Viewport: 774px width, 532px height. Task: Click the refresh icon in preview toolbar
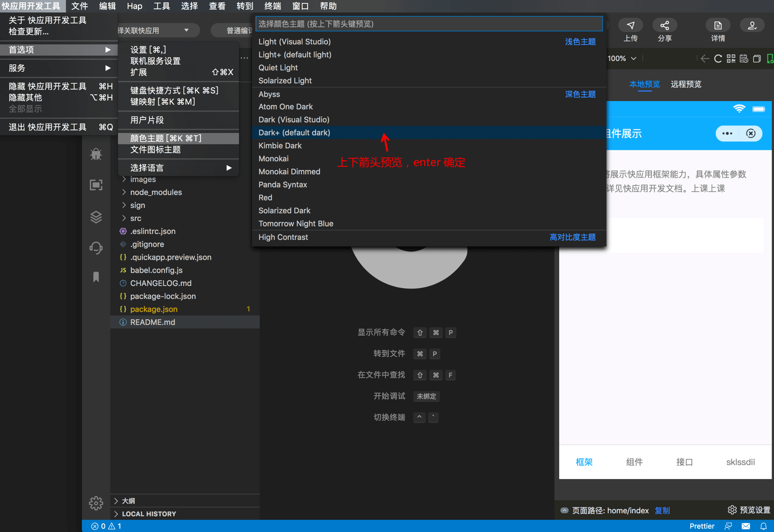[x=718, y=58]
